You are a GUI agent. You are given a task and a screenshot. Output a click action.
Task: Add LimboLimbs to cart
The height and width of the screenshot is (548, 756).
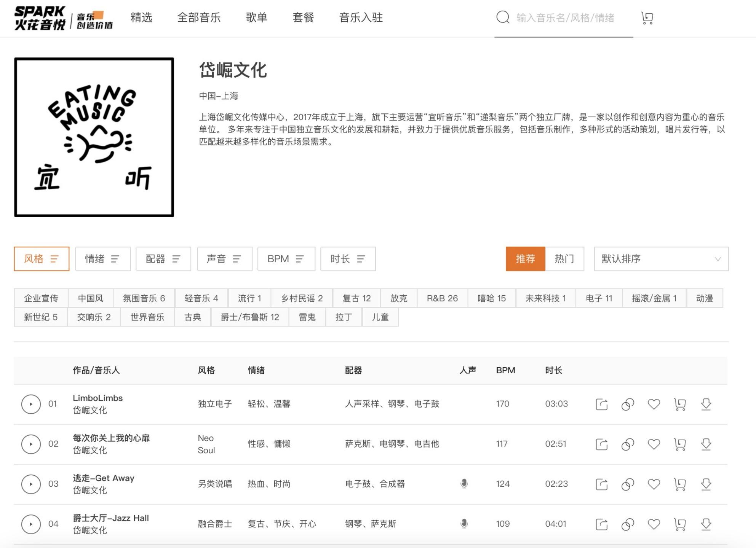point(680,404)
